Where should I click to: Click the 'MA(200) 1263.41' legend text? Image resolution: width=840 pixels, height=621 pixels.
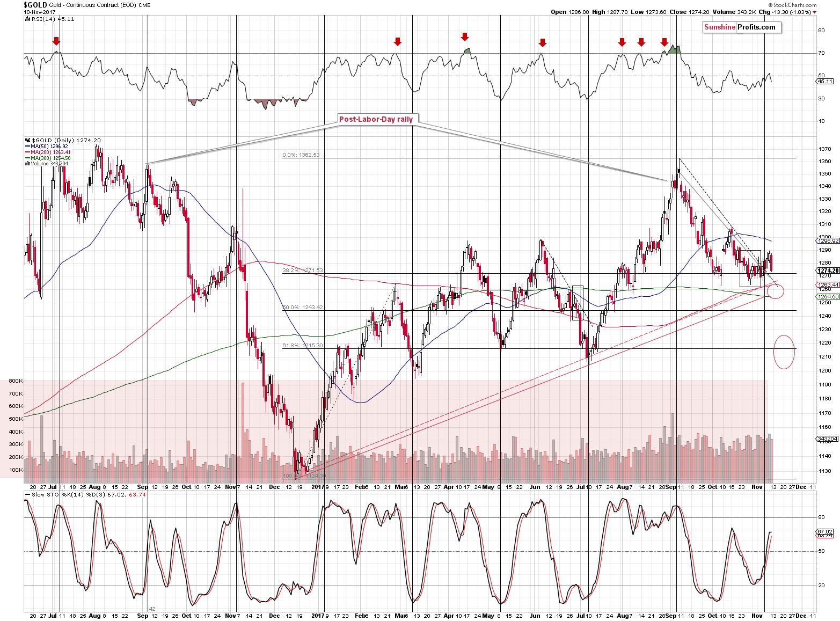coord(50,152)
